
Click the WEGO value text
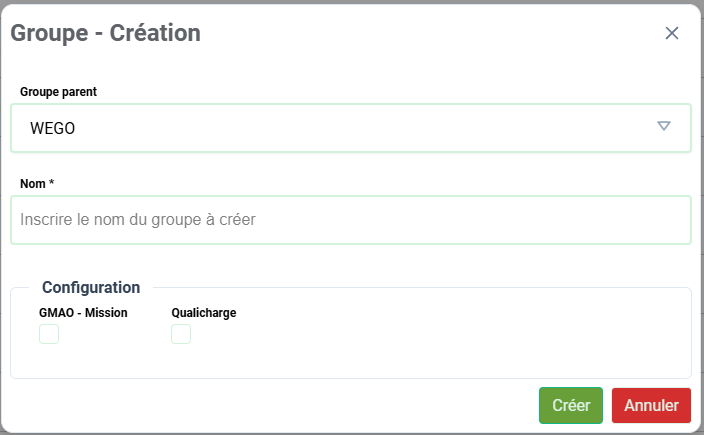point(53,129)
